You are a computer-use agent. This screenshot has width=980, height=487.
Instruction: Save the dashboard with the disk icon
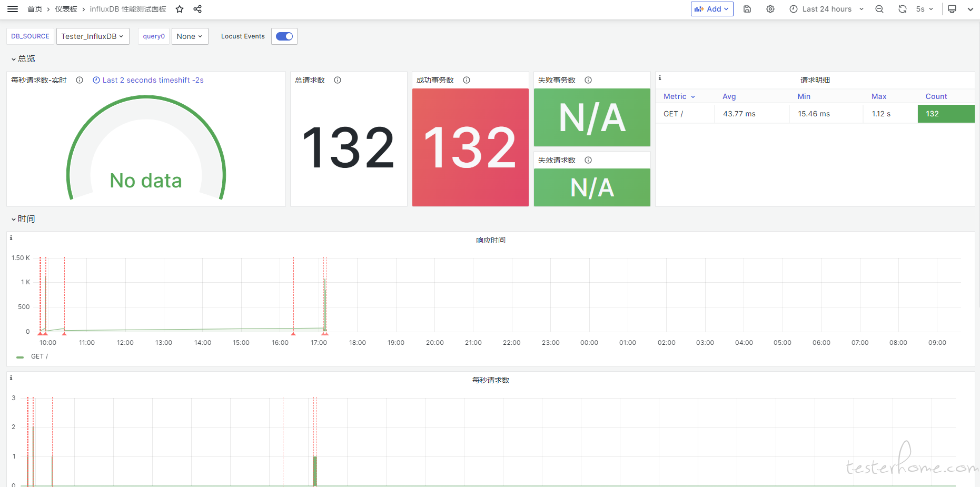click(747, 9)
